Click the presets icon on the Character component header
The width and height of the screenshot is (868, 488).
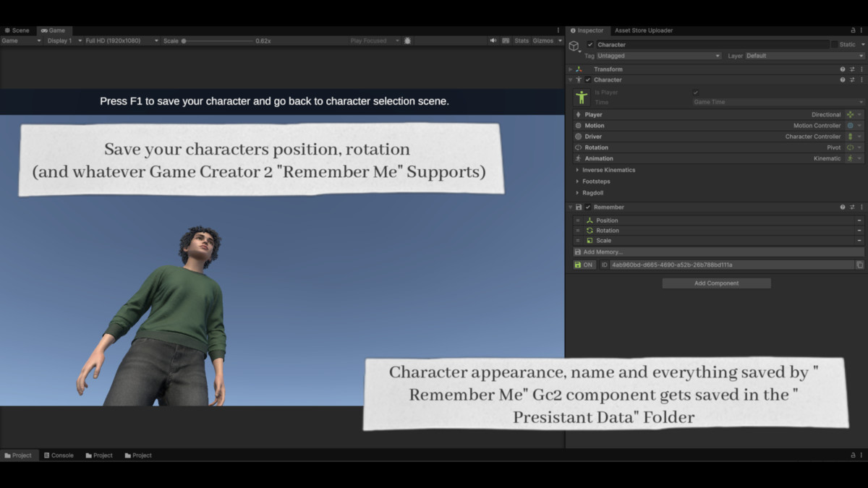(852, 80)
